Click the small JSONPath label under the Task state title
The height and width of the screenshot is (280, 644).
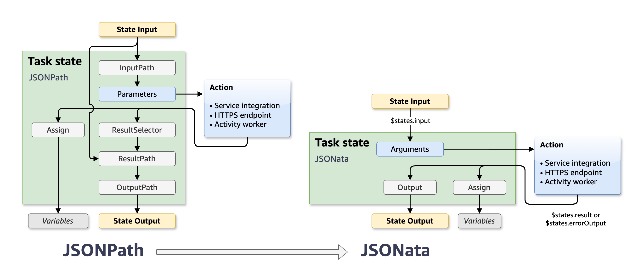(48, 78)
